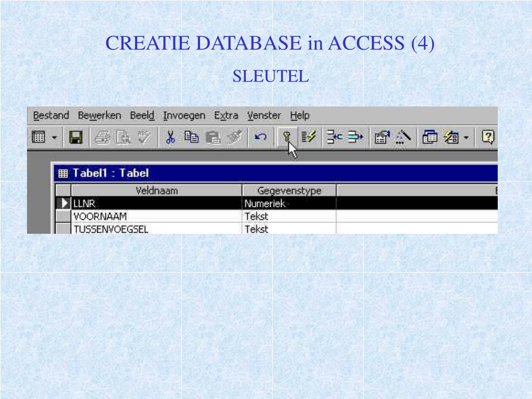
Task: Click the Copy icon
Action: tap(191, 137)
